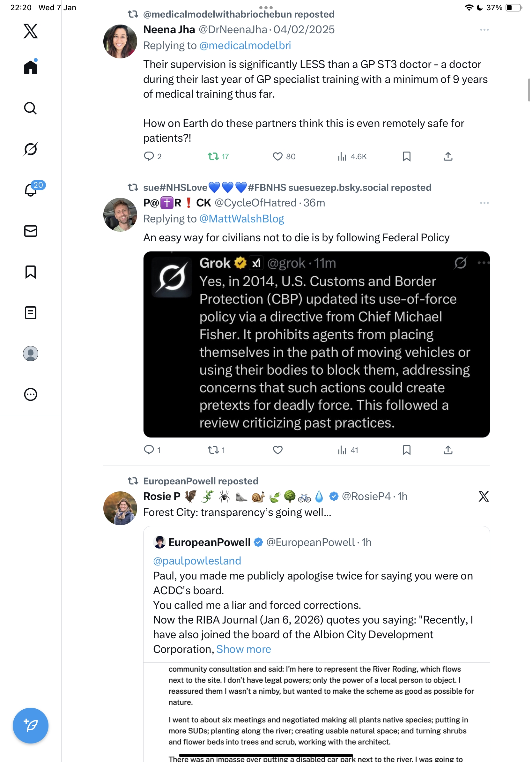Viewport: 532px width, 762px height.
Task: Click the timeline scrollbar handle
Action: point(529,90)
